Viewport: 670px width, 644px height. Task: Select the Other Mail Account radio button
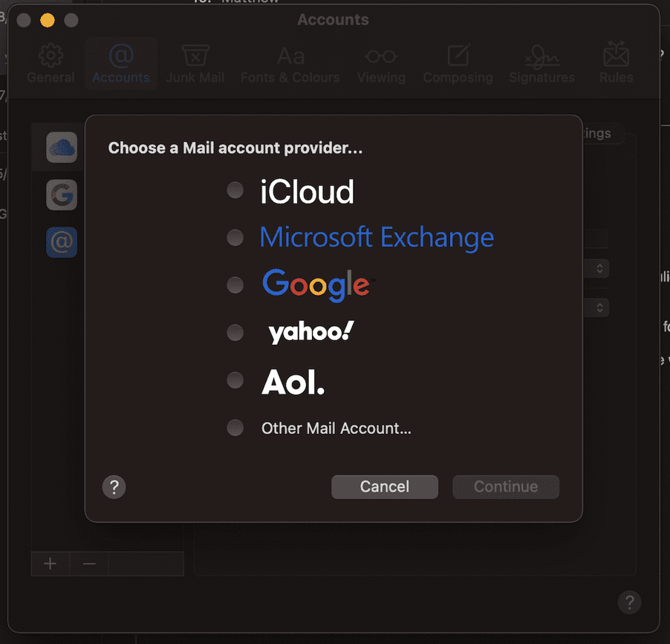coord(235,428)
